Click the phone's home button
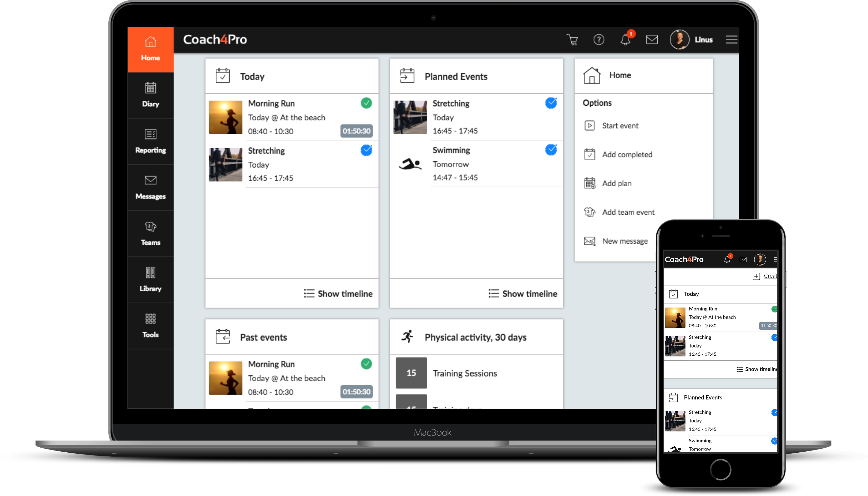This screenshot has width=868, height=496. click(x=720, y=470)
